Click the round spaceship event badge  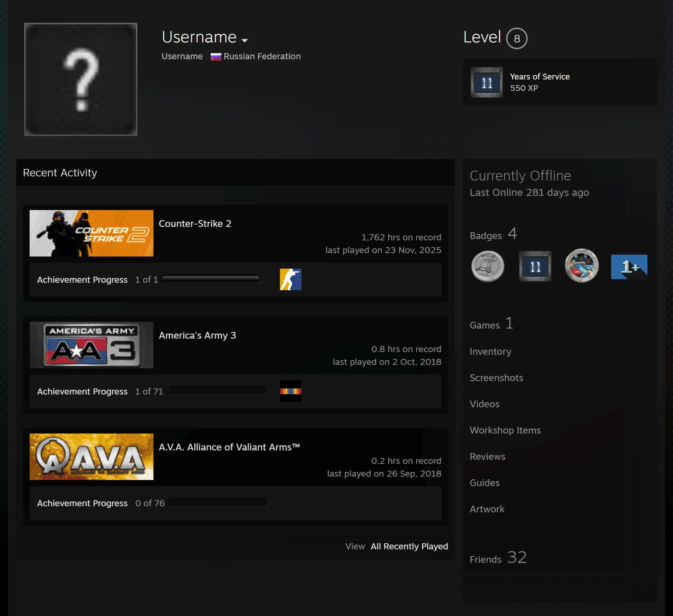click(582, 266)
